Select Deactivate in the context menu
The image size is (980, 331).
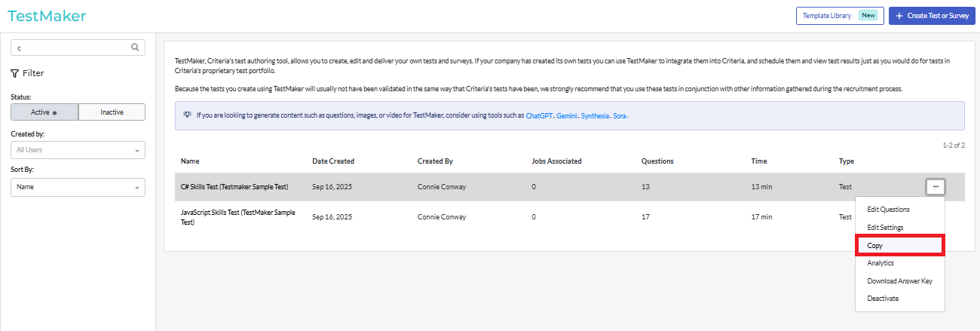point(883,299)
